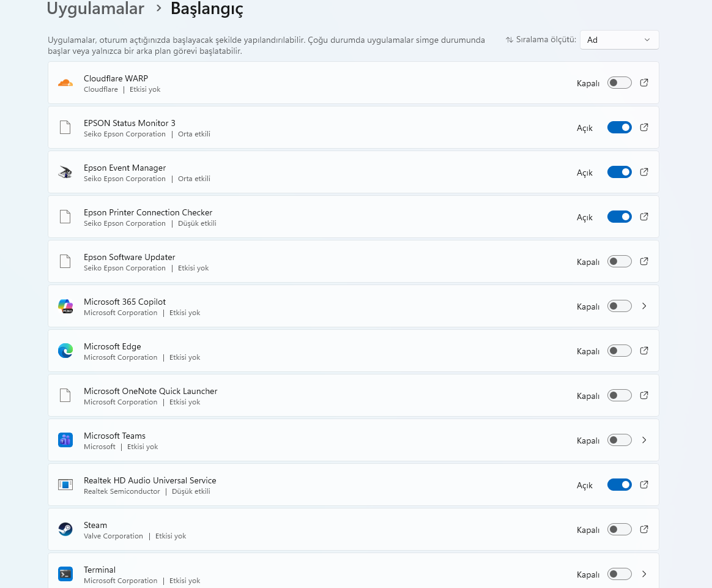Image resolution: width=712 pixels, height=588 pixels.
Task: Select the Epson Software Updater row
Action: click(354, 261)
